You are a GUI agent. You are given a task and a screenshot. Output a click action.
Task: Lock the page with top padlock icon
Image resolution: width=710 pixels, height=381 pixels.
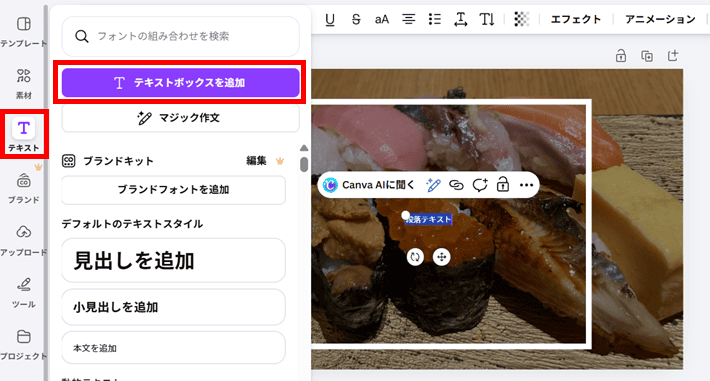pos(621,56)
